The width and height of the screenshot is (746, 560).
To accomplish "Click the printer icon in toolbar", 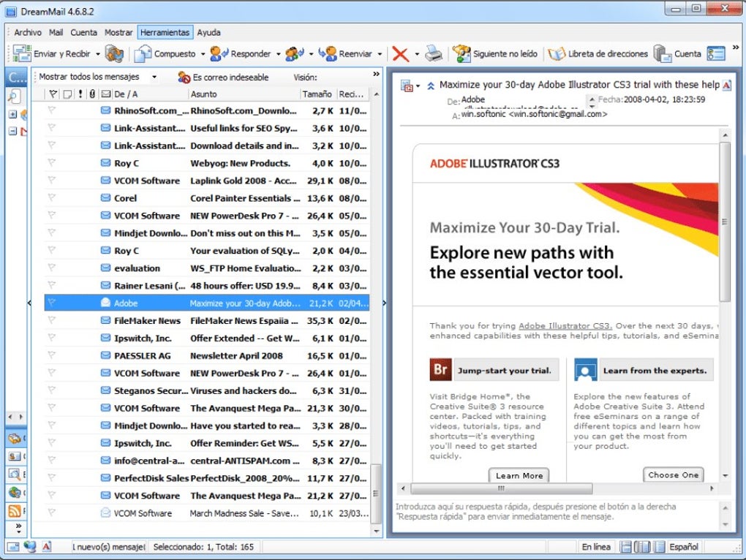I will click(x=434, y=53).
